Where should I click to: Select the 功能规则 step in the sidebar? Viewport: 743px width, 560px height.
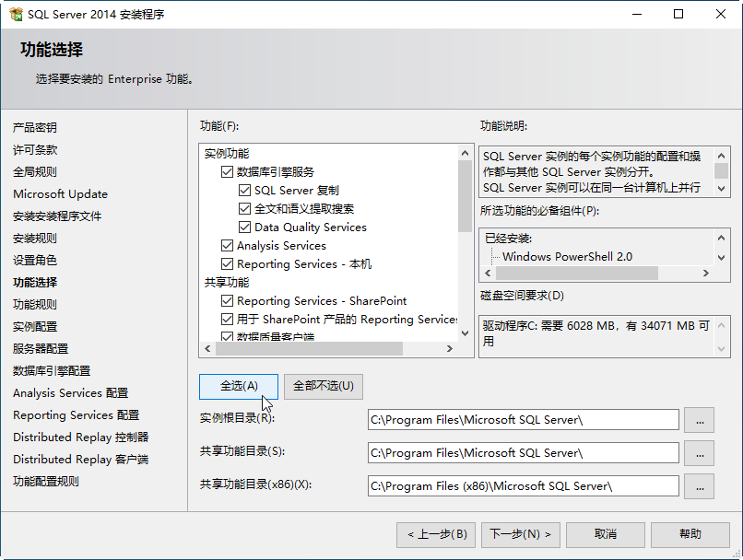click(x=35, y=304)
